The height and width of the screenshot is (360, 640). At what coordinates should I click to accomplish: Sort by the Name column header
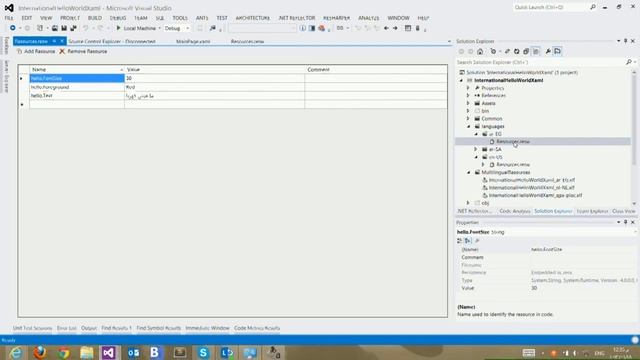coord(77,69)
